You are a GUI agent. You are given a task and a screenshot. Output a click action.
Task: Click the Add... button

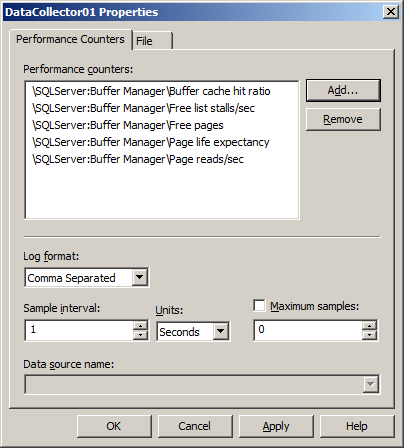(x=343, y=90)
